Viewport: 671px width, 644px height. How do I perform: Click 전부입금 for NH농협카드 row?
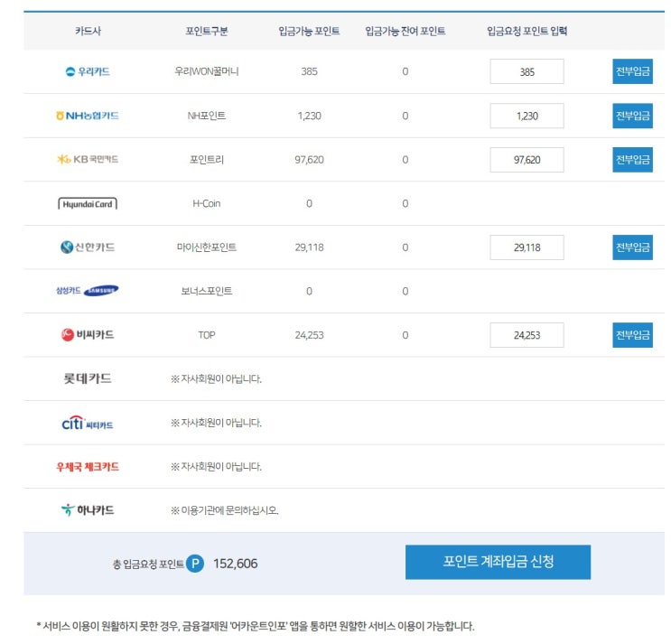(632, 116)
